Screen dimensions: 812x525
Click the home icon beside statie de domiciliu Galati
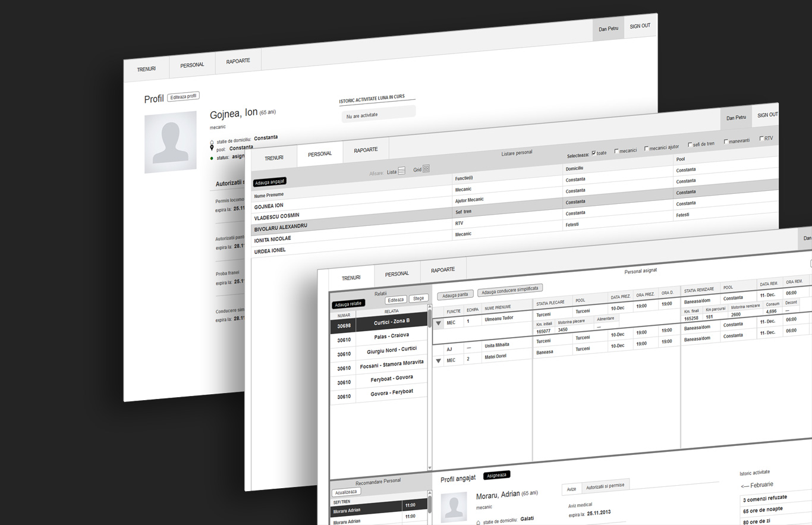coord(478,522)
